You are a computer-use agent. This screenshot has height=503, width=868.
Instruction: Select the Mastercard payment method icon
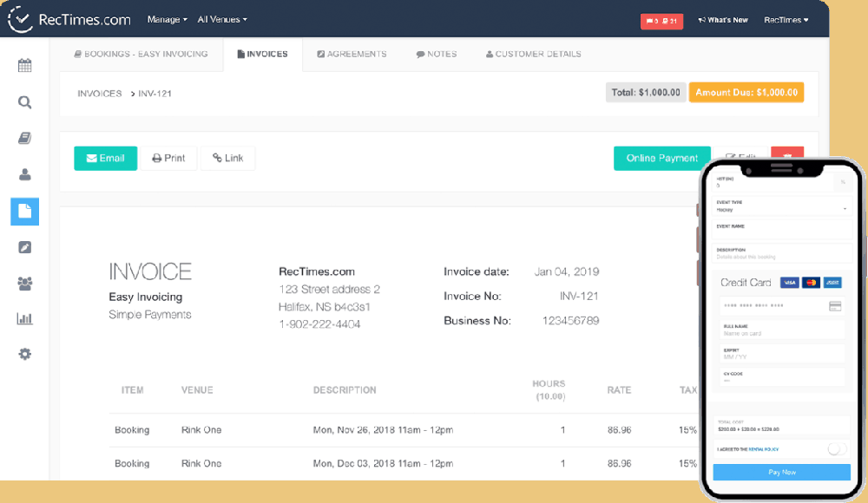pyautogui.click(x=812, y=283)
